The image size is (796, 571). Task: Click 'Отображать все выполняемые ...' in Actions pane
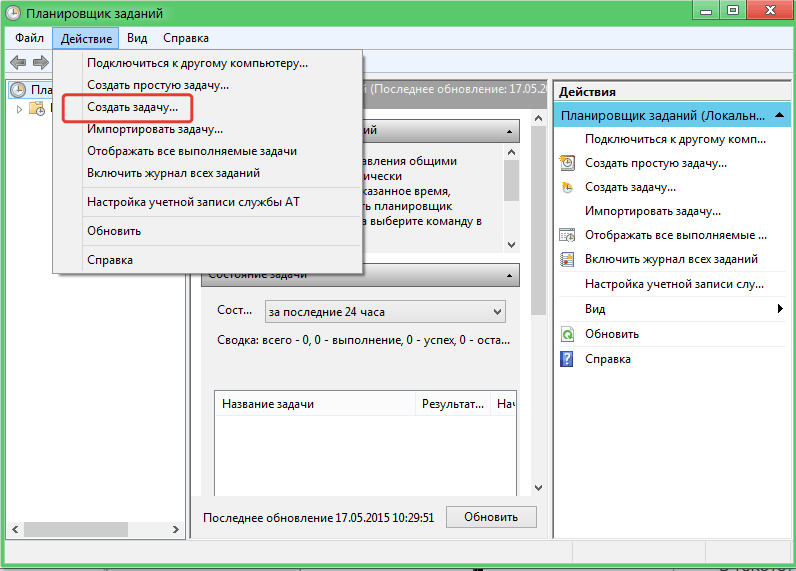click(x=676, y=235)
